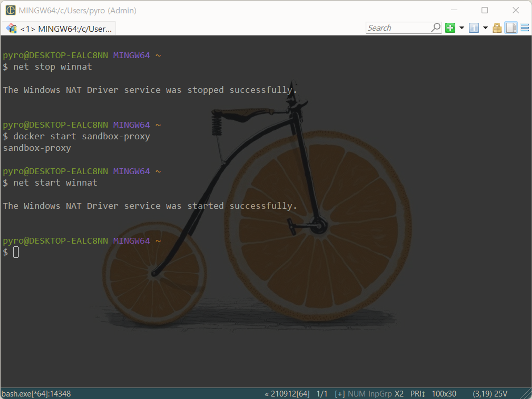
Task: Click 'docker start sandbox-proxy' command text
Action: tap(82, 137)
